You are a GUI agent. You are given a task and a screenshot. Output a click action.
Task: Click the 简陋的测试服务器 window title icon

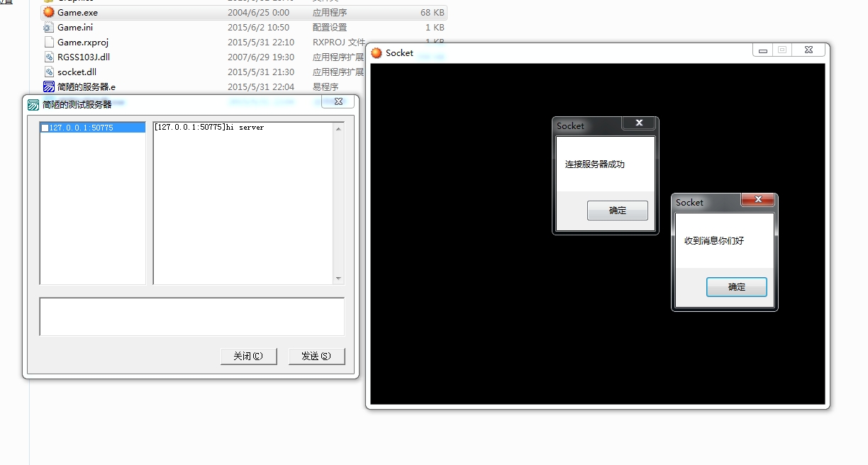tap(33, 105)
